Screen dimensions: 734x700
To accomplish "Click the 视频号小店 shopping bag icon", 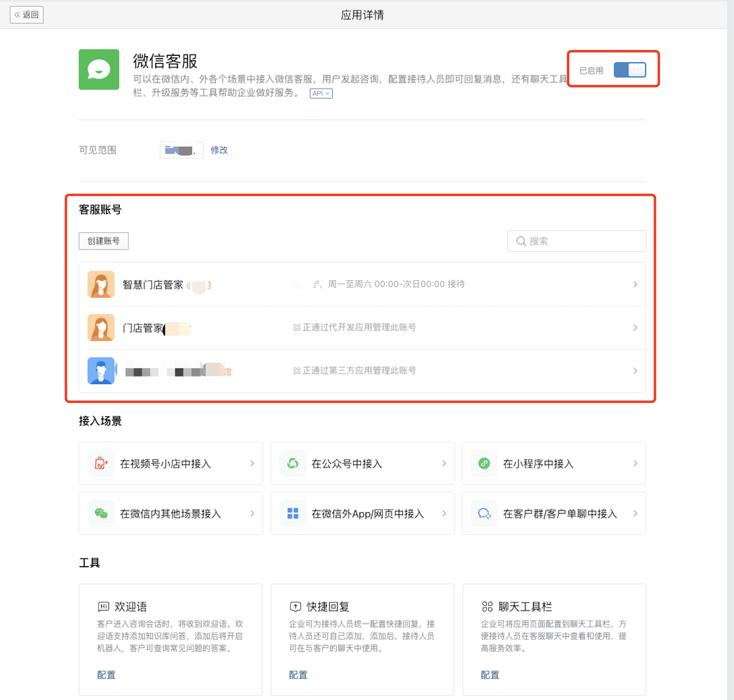I will [x=101, y=464].
